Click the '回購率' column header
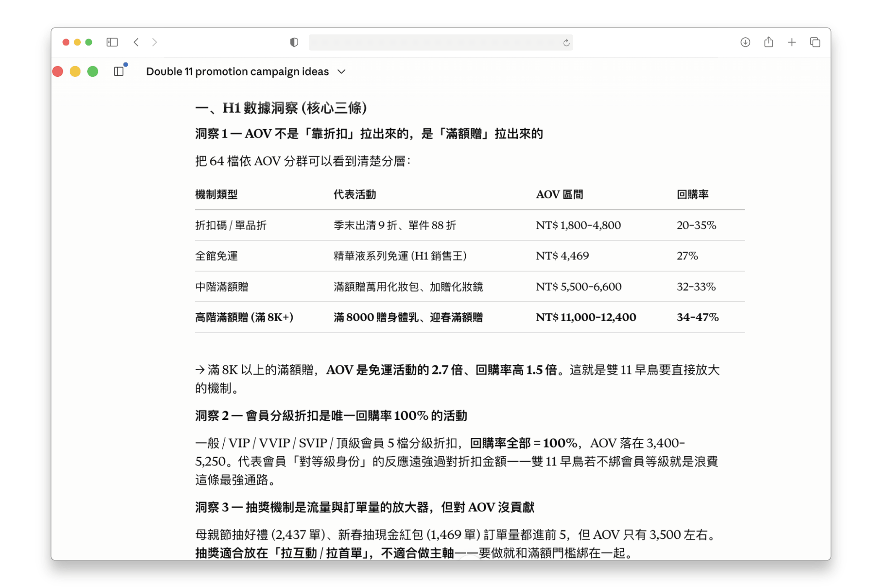 point(693,194)
